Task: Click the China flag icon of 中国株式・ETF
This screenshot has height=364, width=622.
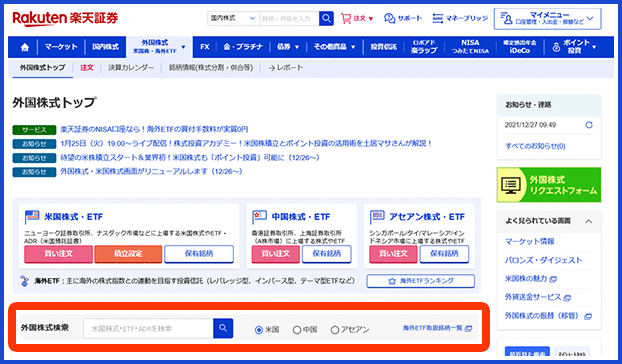Action: 259,217
